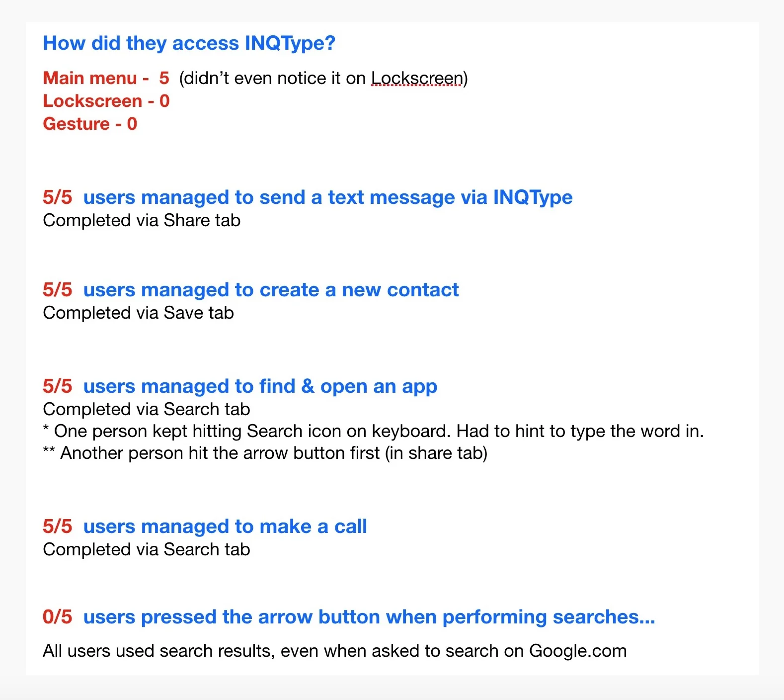The image size is (784, 700).
Task: Click the red '0/5' score text
Action: 58,617
